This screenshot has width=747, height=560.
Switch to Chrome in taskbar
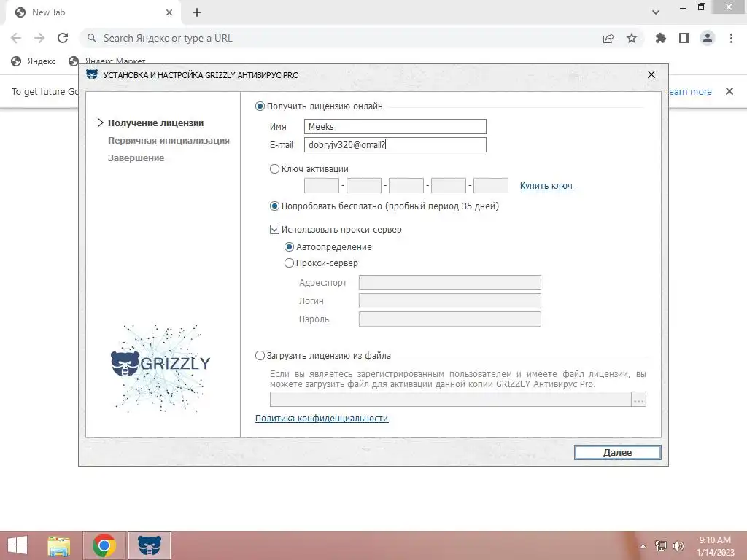[104, 545]
